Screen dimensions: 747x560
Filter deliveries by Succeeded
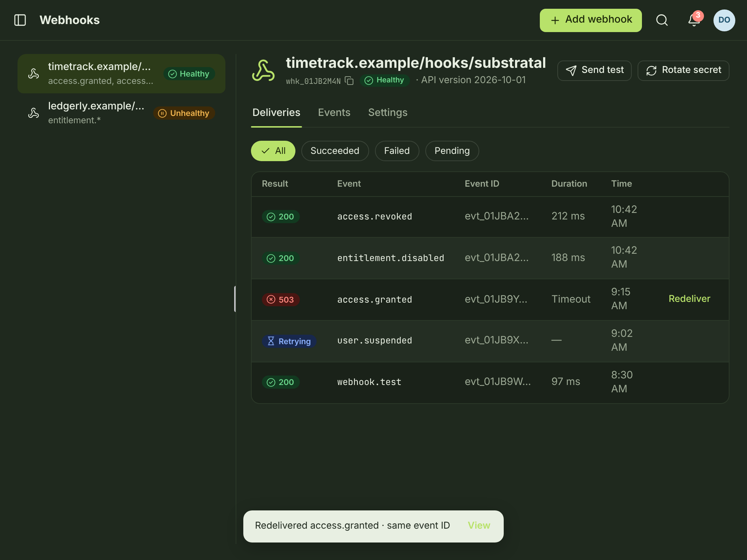click(335, 151)
